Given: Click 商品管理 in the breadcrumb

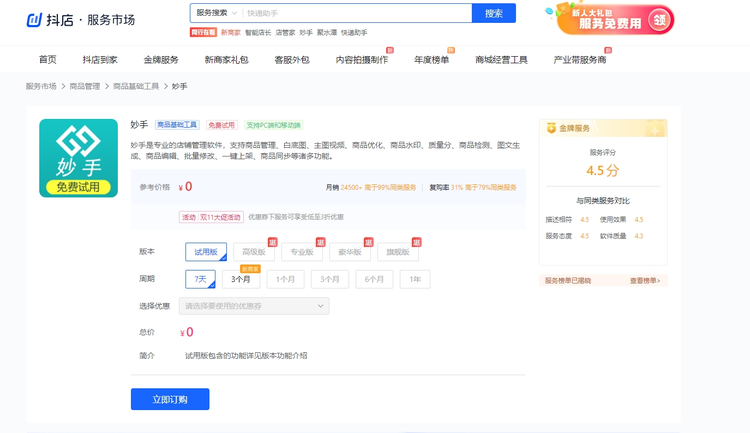Looking at the screenshot, I should [85, 86].
